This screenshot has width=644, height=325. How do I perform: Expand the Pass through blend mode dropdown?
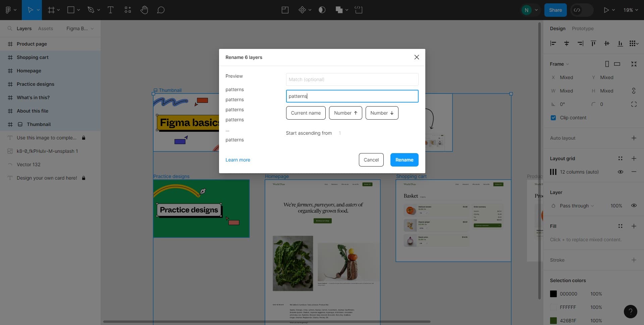coord(576,206)
